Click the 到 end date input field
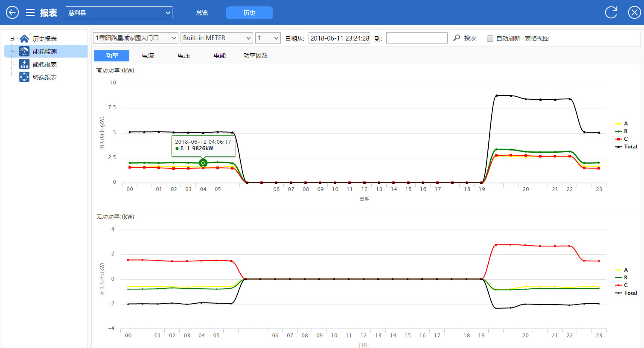Image resolution: width=644 pixels, height=348 pixels. tap(417, 38)
